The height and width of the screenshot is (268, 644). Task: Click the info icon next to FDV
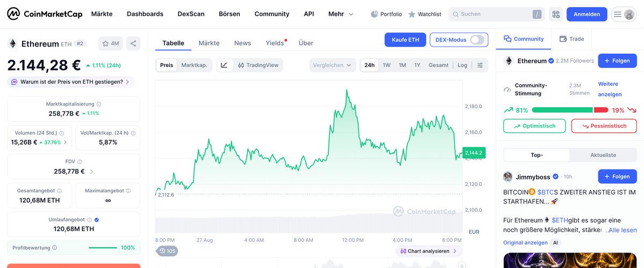click(x=79, y=161)
